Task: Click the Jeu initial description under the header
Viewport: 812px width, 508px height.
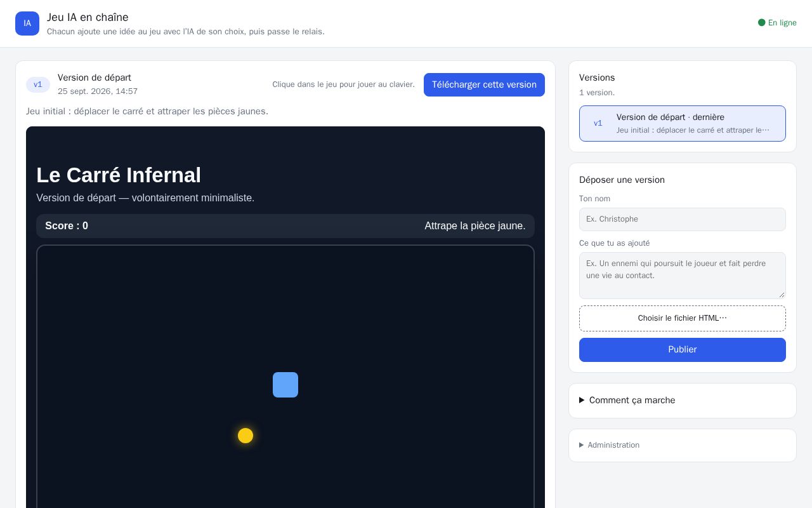Action: pos(147,111)
